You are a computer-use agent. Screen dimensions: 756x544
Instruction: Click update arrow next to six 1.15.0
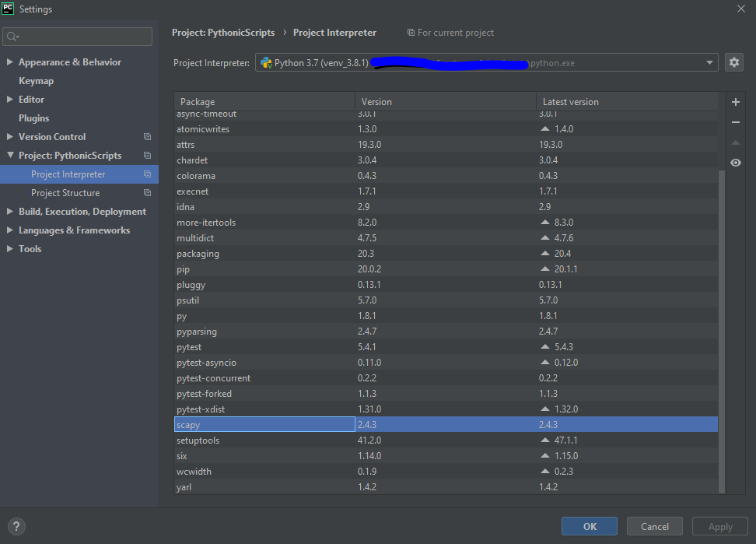544,456
